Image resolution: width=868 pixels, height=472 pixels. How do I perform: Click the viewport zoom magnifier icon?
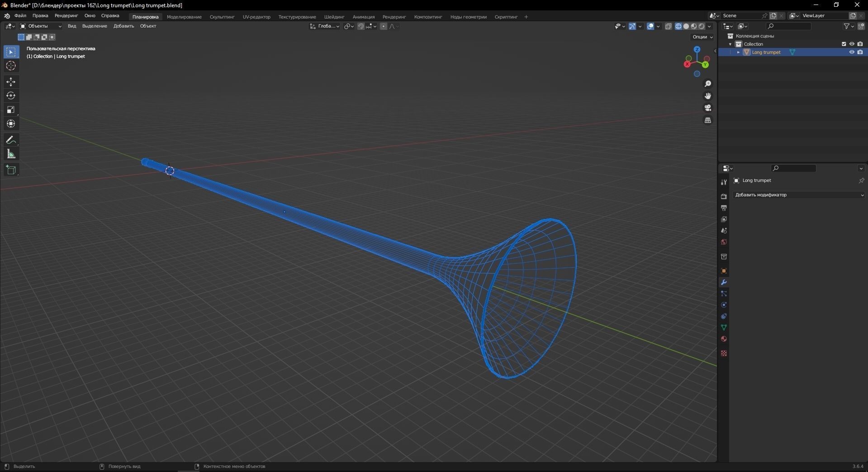coord(708,83)
